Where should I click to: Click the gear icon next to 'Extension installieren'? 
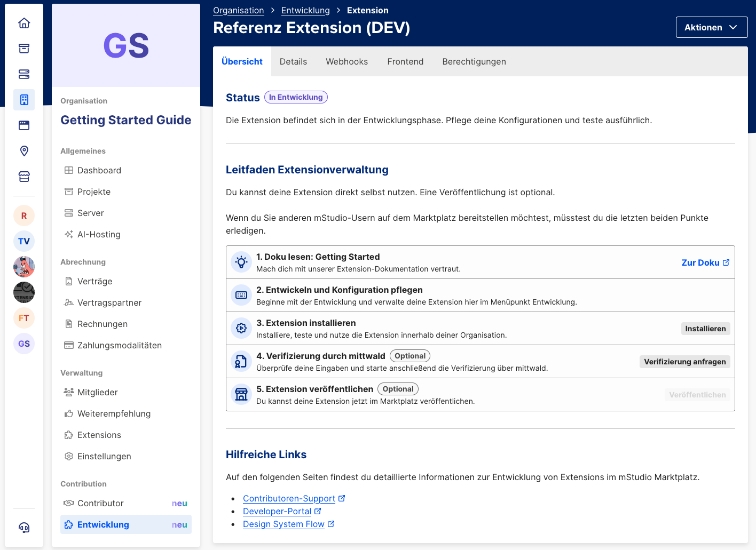point(241,328)
